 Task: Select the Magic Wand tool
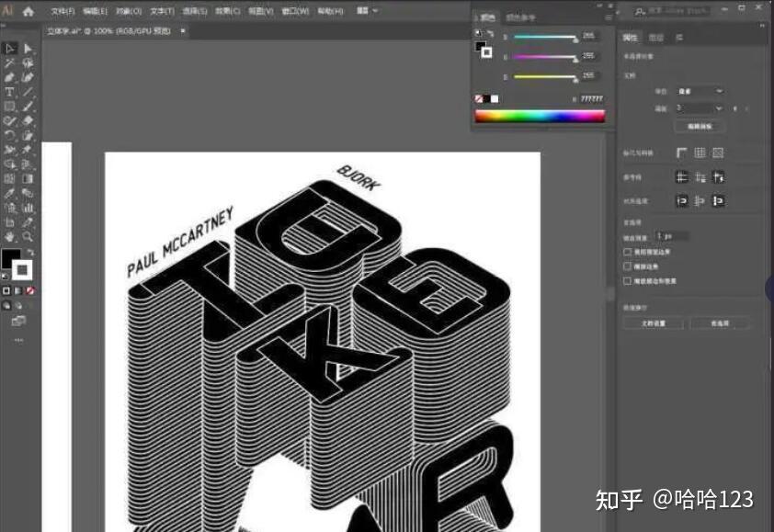tap(10, 62)
